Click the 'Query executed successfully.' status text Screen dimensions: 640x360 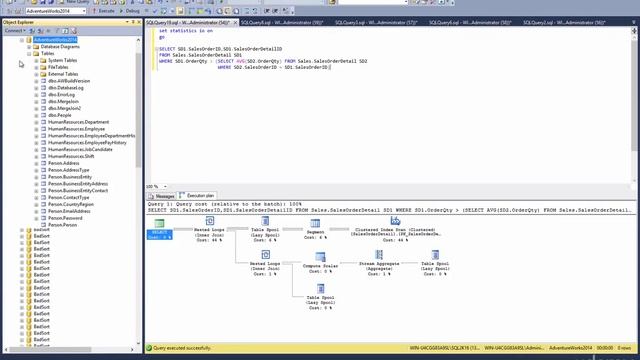pos(182,348)
